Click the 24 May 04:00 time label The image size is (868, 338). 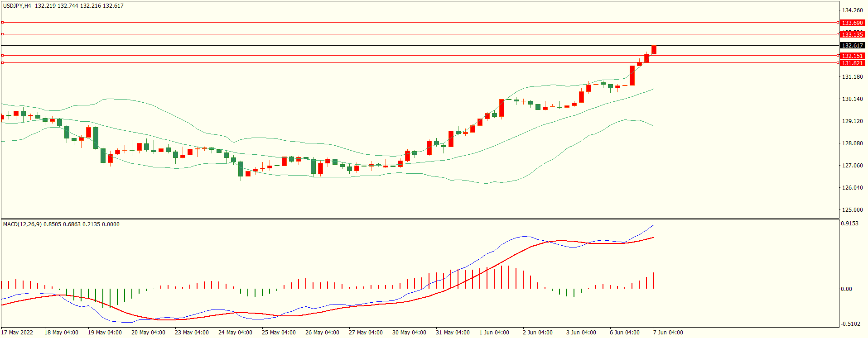coord(235,333)
